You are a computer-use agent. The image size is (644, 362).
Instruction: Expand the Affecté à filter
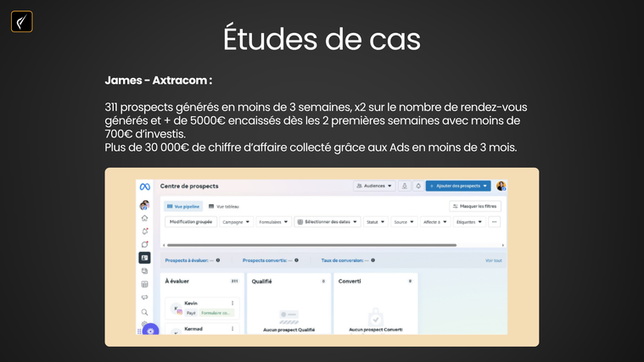click(x=435, y=222)
